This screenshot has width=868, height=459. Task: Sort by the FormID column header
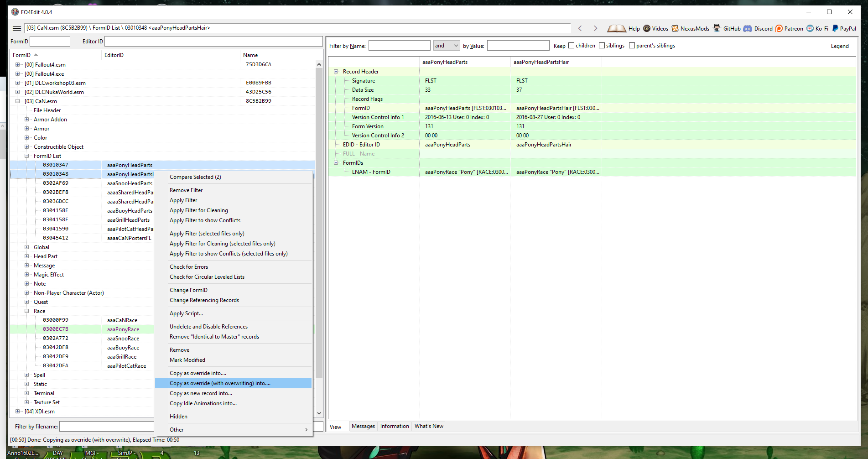point(56,55)
